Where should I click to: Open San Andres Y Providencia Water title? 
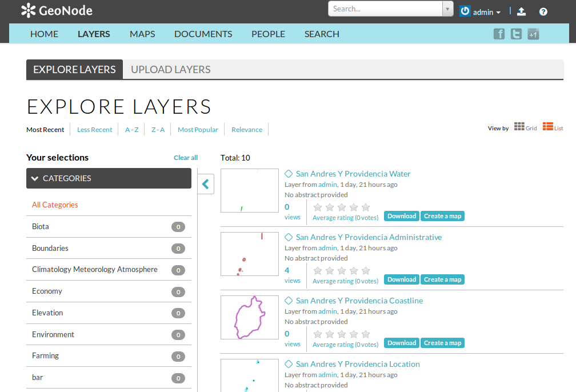point(353,173)
